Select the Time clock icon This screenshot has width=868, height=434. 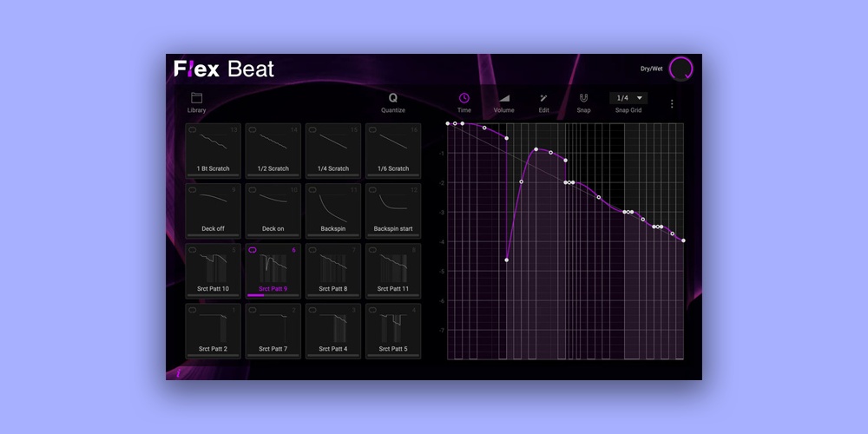click(464, 98)
